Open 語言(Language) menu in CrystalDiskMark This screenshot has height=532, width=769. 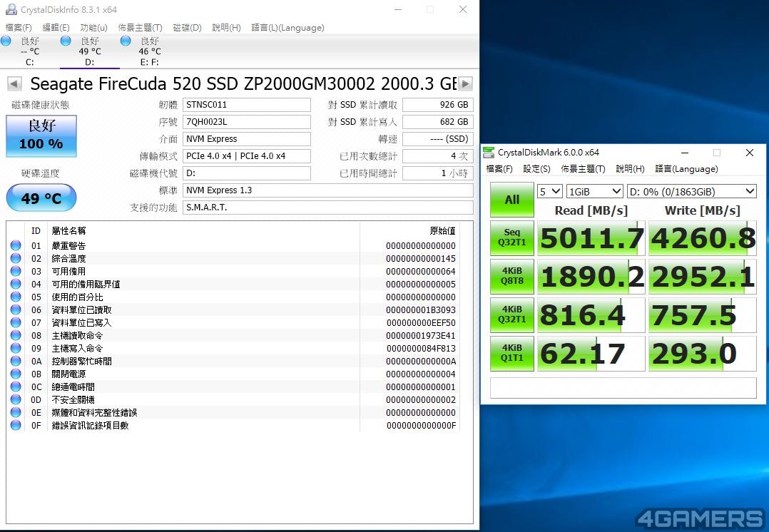[x=686, y=169]
